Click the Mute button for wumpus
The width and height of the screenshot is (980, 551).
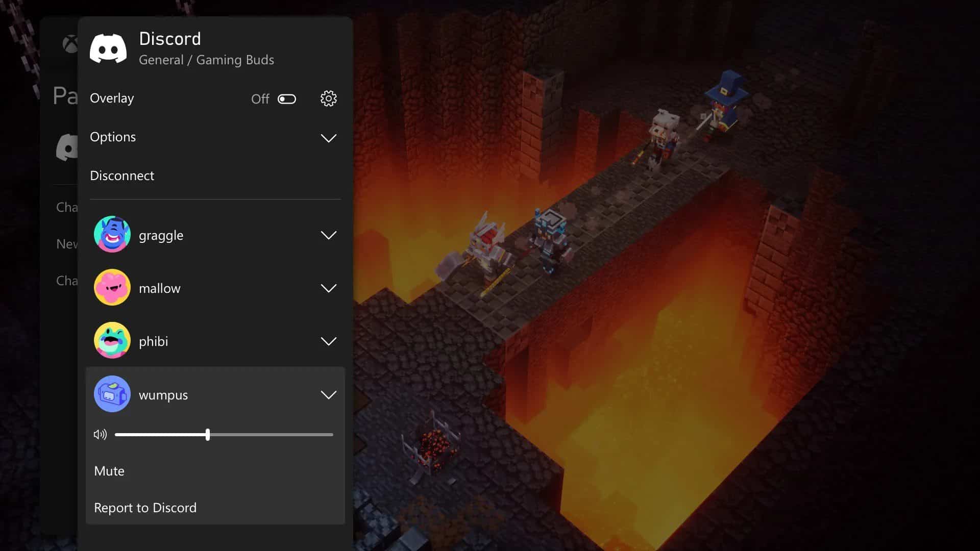[x=109, y=470]
